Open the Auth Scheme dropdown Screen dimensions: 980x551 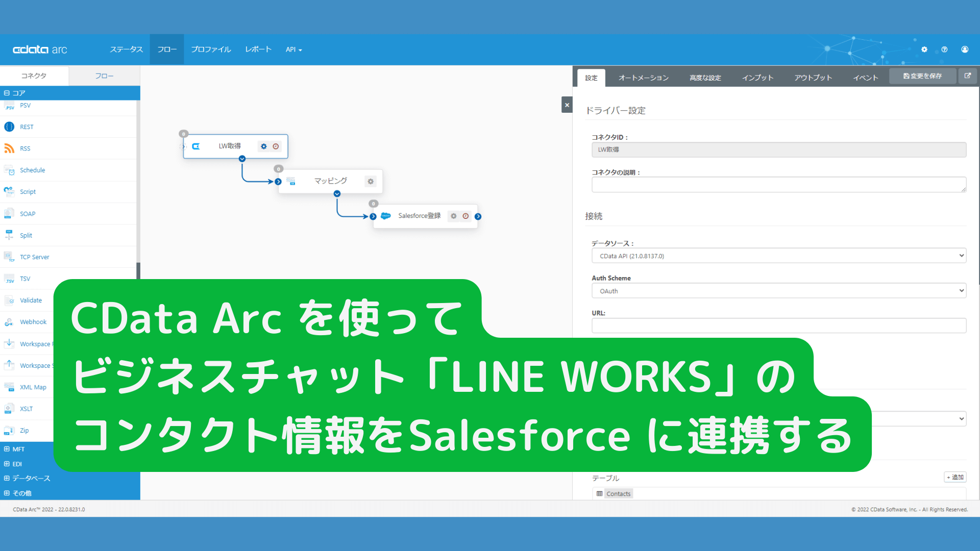coord(778,291)
